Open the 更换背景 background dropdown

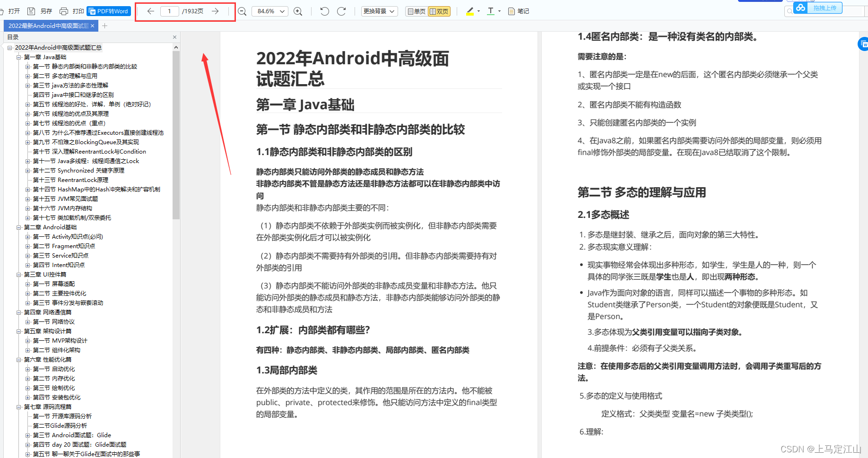379,11
